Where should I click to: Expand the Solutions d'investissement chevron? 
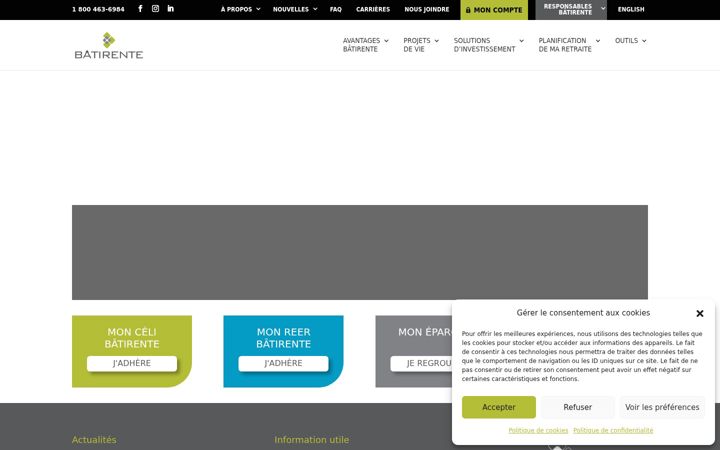[x=521, y=41]
